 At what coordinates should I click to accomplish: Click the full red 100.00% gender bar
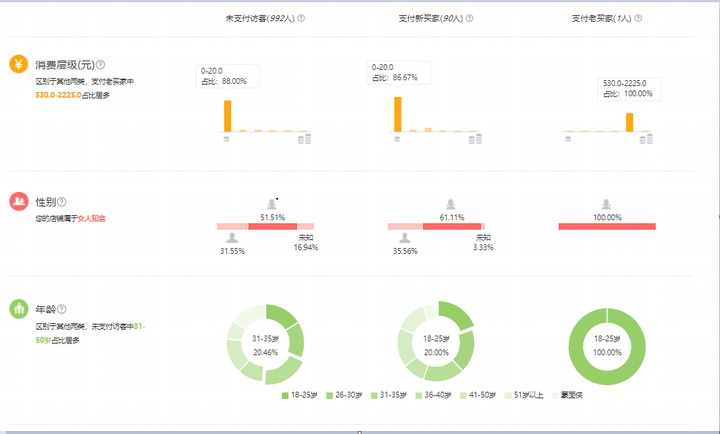coord(607,226)
